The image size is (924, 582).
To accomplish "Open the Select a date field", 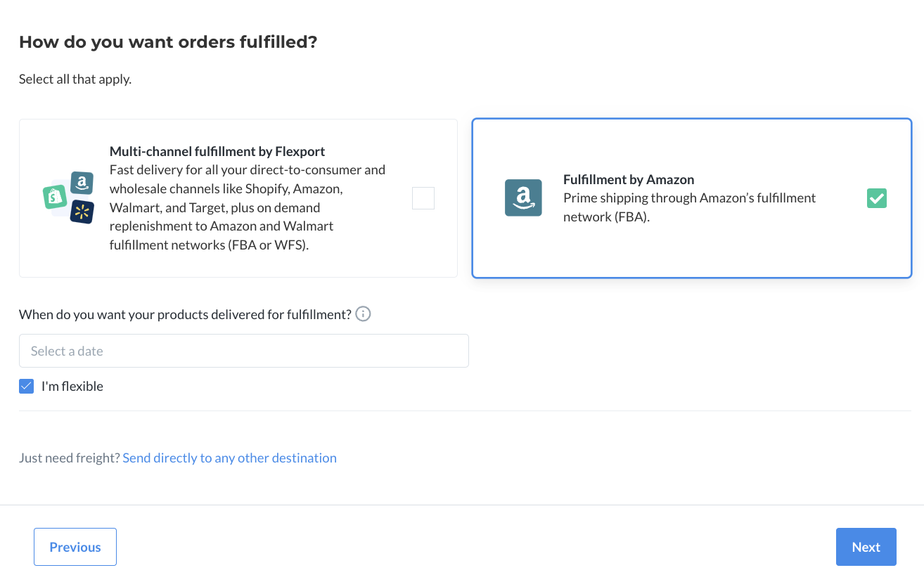I will [244, 351].
